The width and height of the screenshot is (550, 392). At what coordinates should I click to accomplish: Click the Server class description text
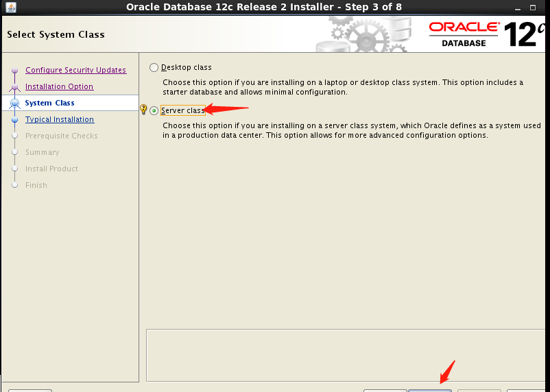point(352,130)
